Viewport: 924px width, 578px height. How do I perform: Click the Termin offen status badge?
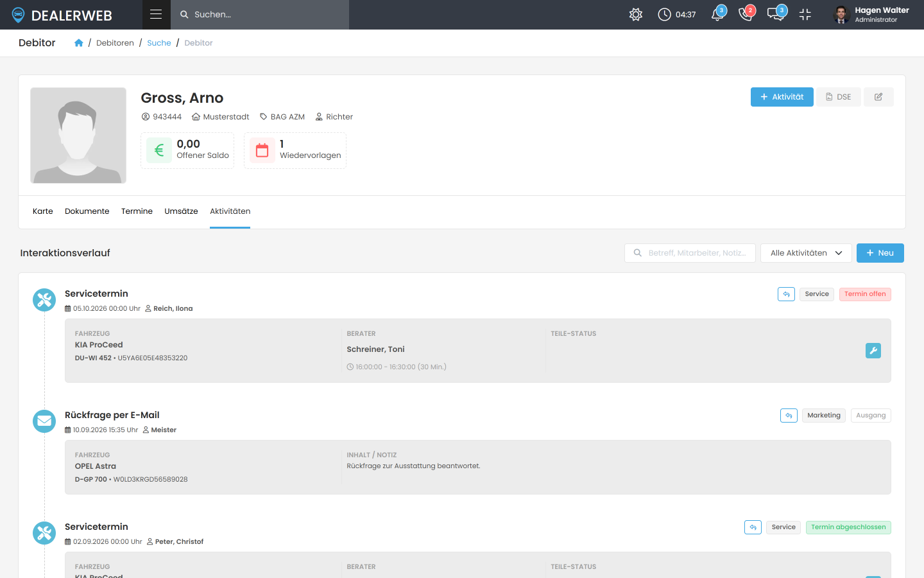tap(865, 294)
